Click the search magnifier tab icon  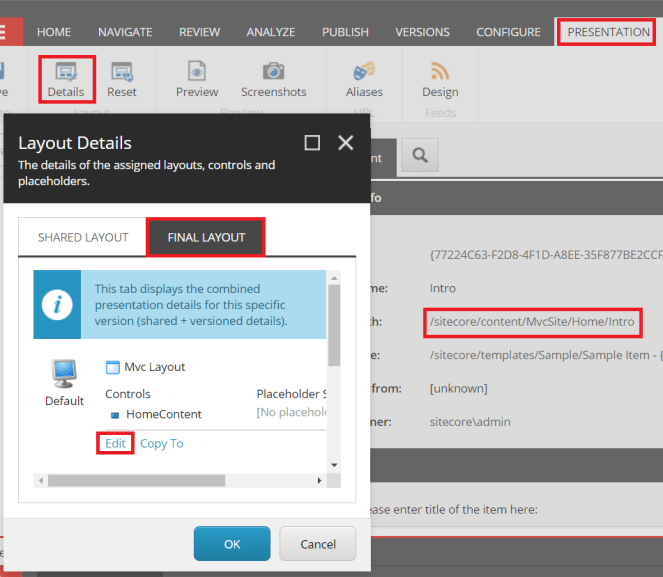click(x=421, y=155)
